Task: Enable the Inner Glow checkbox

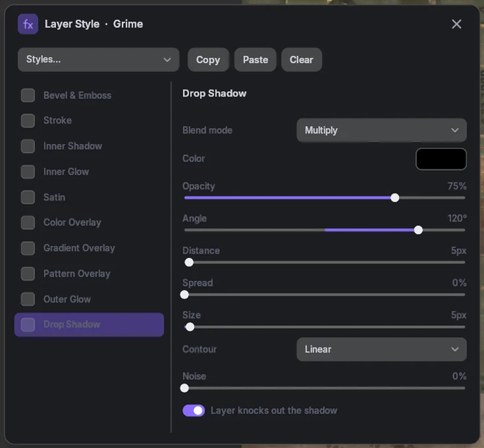Action: (28, 172)
